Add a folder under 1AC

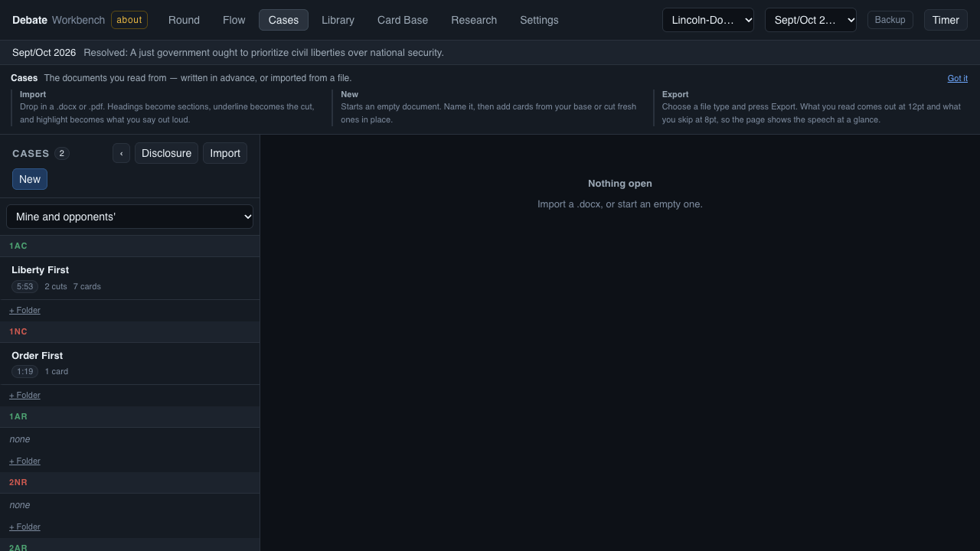(x=24, y=310)
